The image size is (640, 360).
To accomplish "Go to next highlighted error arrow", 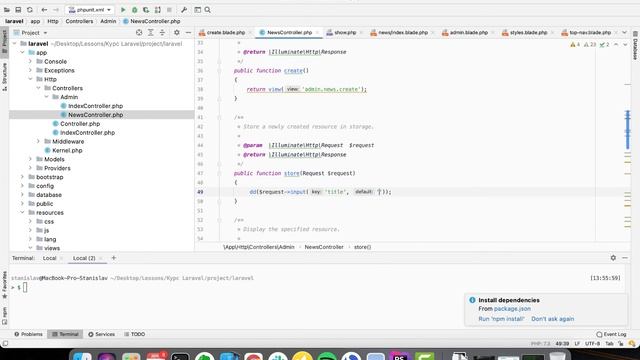I will (625, 44).
